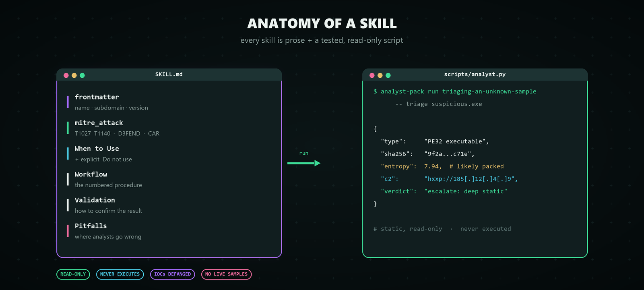The width and height of the screenshot is (644, 290).
Task: Click the green dot in SKILL.md window
Action: (x=82, y=75)
